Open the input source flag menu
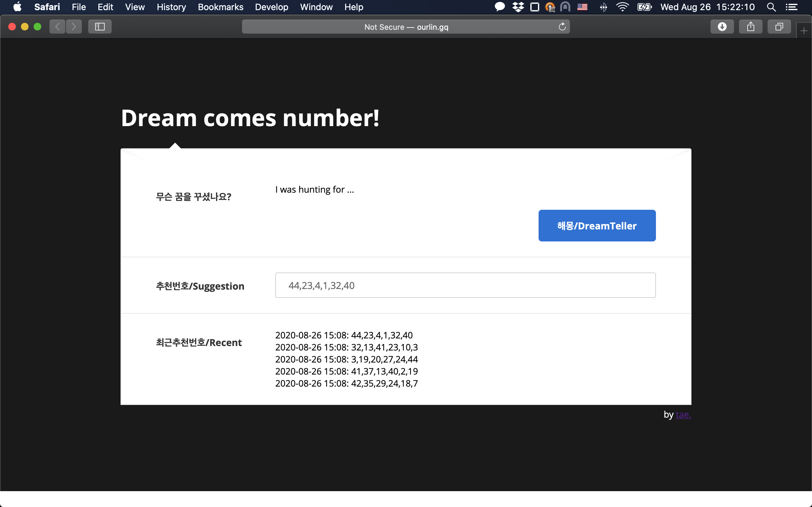This screenshot has width=812, height=507. [x=583, y=7]
